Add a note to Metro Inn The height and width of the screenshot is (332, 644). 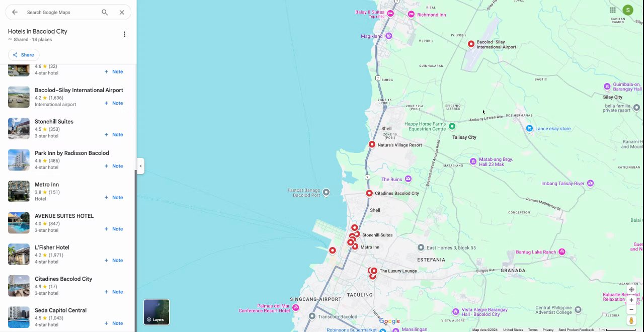coord(114,197)
